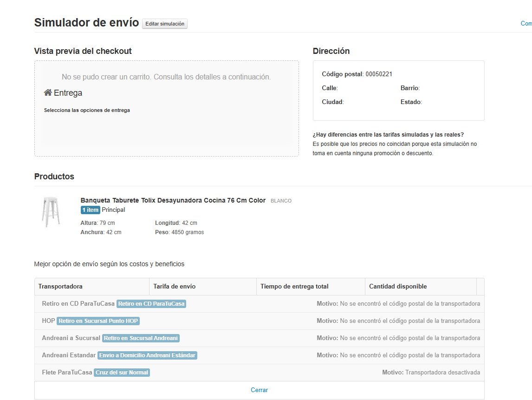Select the Retiro en Sucursal Andreani tag
532x400 pixels.
(x=141, y=338)
